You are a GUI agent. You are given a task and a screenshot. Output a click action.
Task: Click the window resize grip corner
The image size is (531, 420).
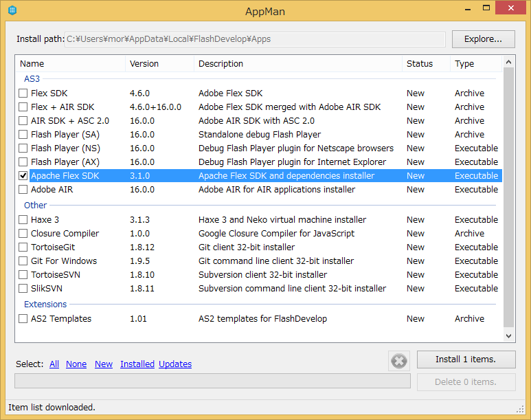[x=520, y=410]
